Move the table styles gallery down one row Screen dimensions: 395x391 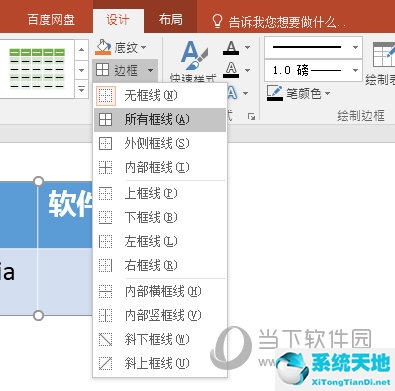[82, 70]
